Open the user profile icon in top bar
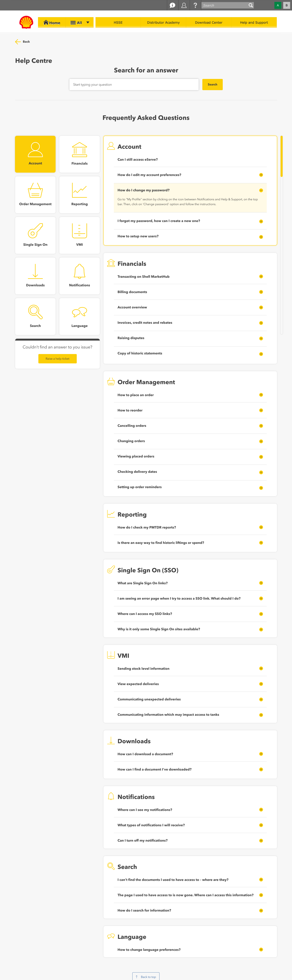Image resolution: width=292 pixels, height=980 pixels. 184,5
